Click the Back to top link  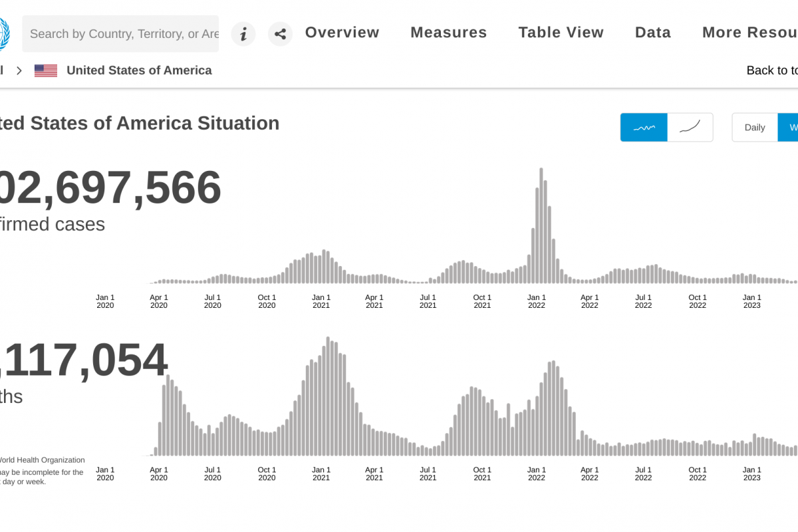click(x=771, y=70)
